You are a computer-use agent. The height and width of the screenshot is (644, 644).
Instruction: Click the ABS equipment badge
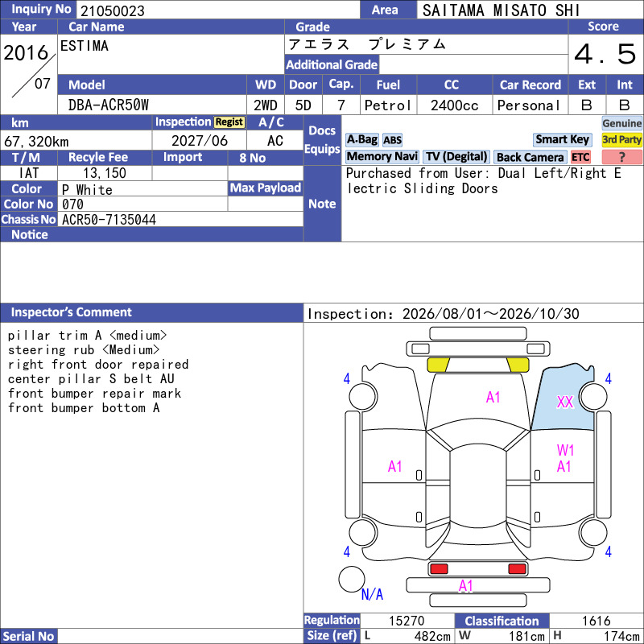click(x=392, y=140)
